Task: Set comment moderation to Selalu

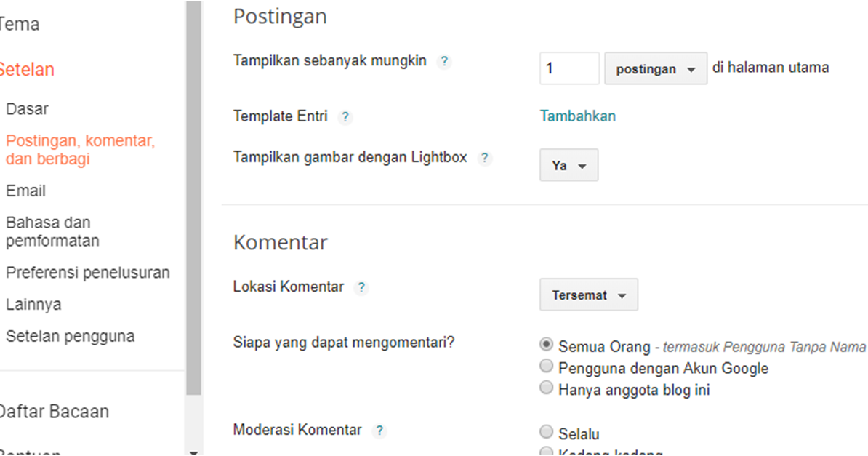Action: pos(547,432)
